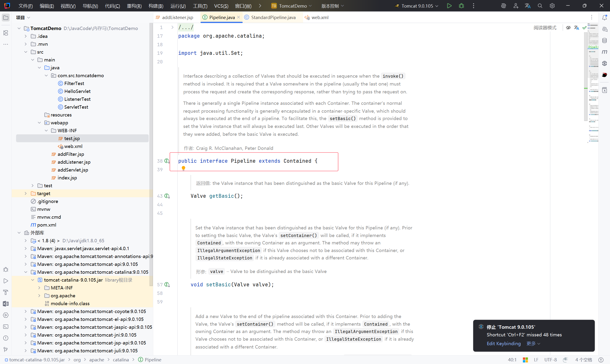Viewport: 610px width, 364px height.
Task: Open the Terminal tool window icon
Action: coord(6,326)
